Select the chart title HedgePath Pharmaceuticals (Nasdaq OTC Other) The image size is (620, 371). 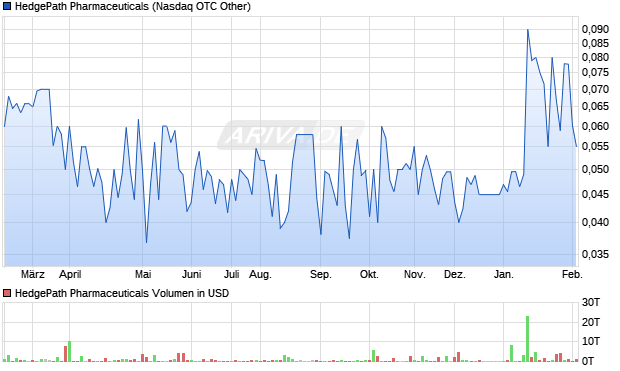pos(133,7)
